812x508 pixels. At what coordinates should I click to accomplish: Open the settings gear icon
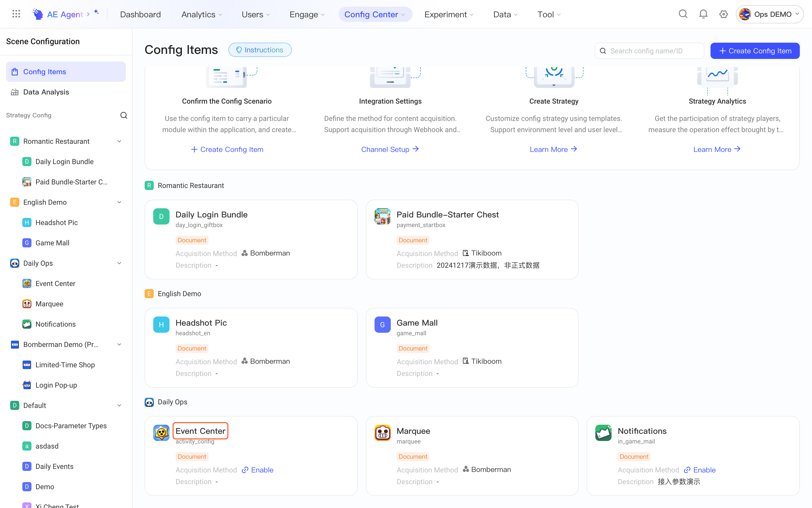pos(723,14)
